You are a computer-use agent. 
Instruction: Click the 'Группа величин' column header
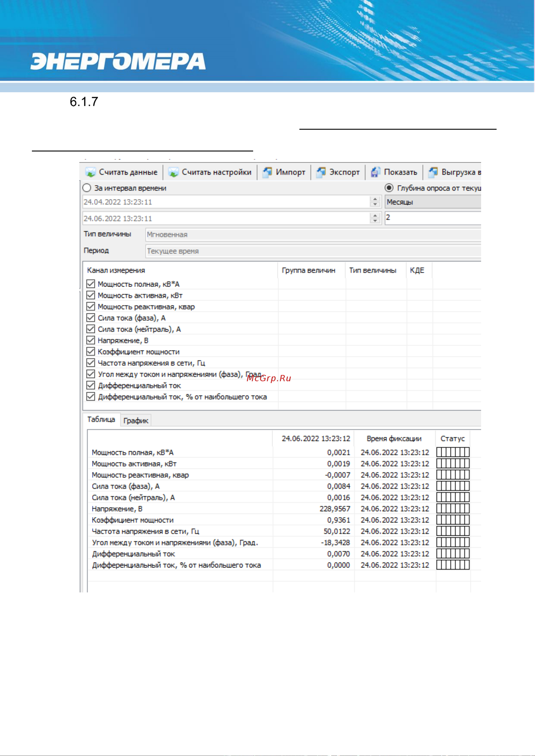pyautogui.click(x=309, y=270)
